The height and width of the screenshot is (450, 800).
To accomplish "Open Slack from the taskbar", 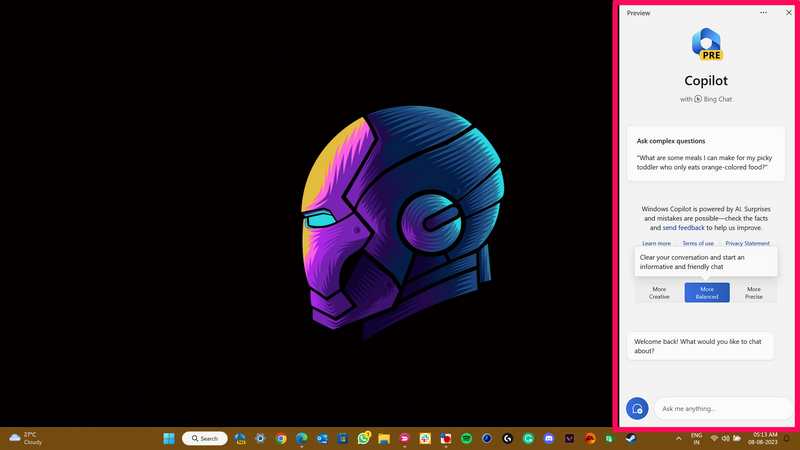I will click(x=425, y=438).
